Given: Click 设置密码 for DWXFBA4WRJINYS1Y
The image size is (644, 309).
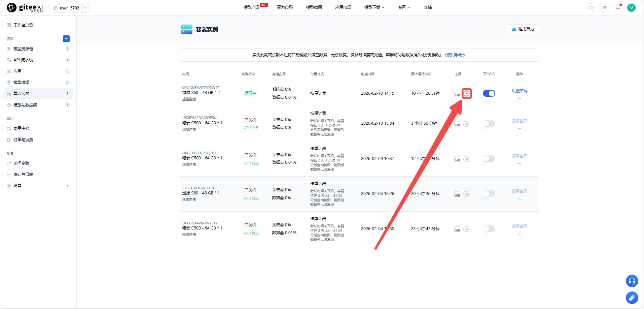Looking at the screenshot, I should pos(520,226).
